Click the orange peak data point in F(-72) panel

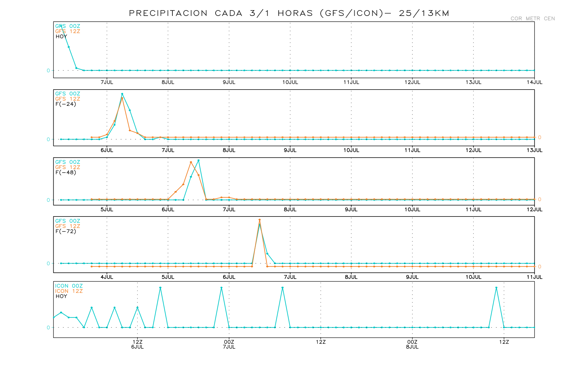260,220
